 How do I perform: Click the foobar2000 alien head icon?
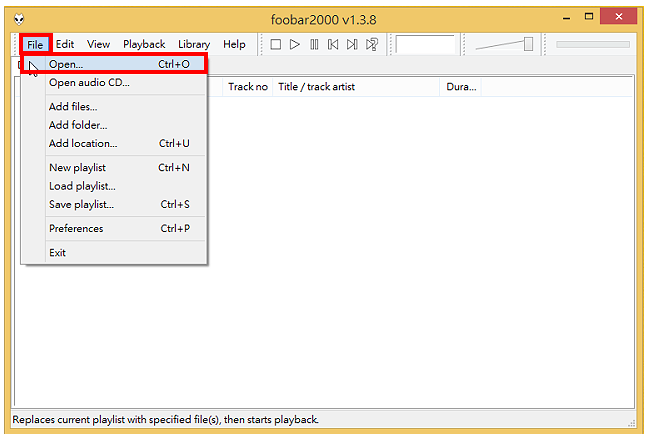pos(19,19)
